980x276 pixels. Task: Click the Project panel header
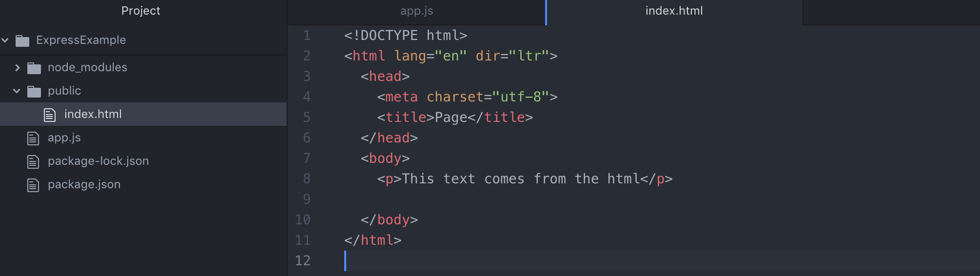pos(140,11)
